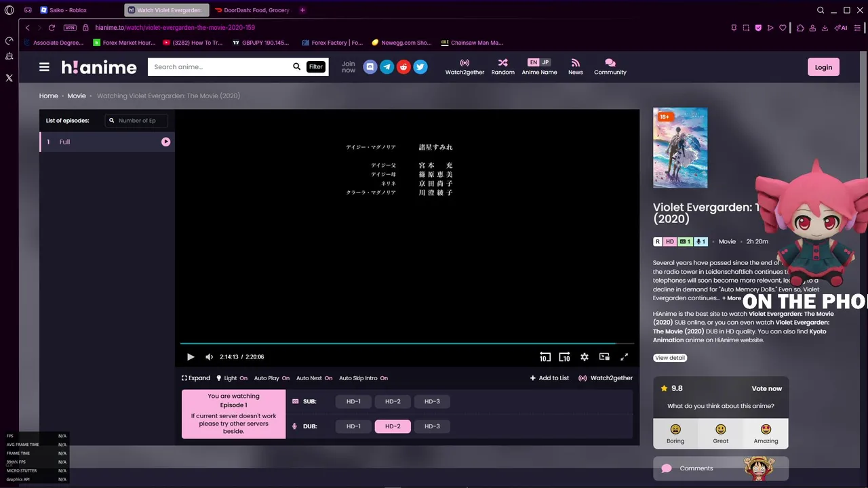
Task: Click the View detail button
Action: click(670, 358)
